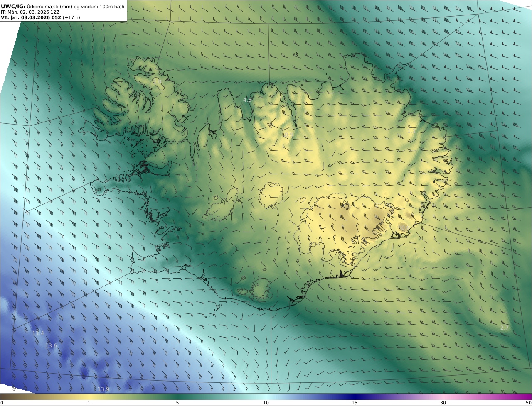The image size is (532, 406).
Task: Click the 4.0 value label in the Westfjords
Action: coord(157,82)
